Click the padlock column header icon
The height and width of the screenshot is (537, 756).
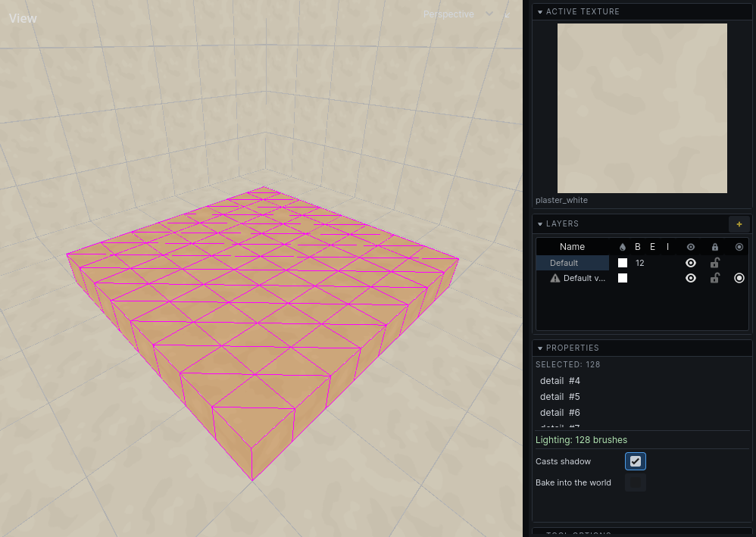click(715, 247)
